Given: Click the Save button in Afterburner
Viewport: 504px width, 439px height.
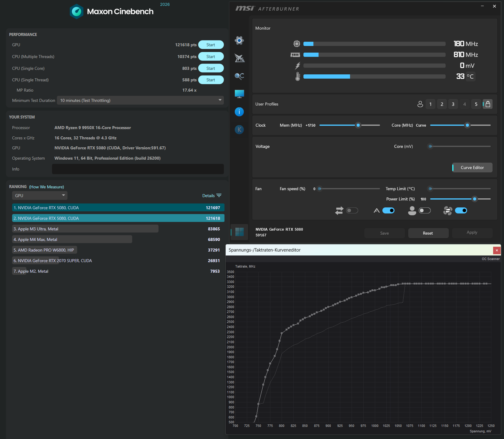Looking at the screenshot, I should click(385, 233).
